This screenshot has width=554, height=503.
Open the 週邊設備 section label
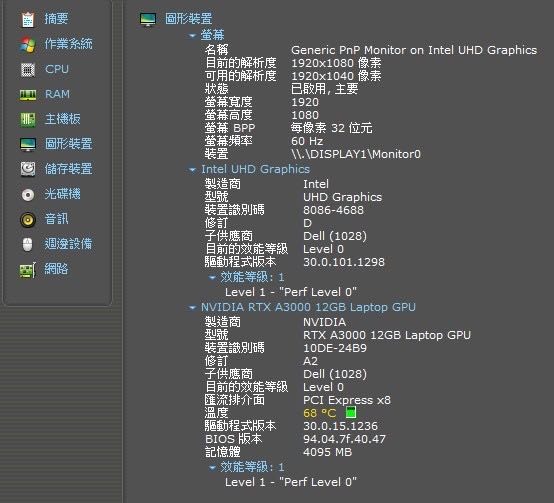pyautogui.click(x=69, y=244)
